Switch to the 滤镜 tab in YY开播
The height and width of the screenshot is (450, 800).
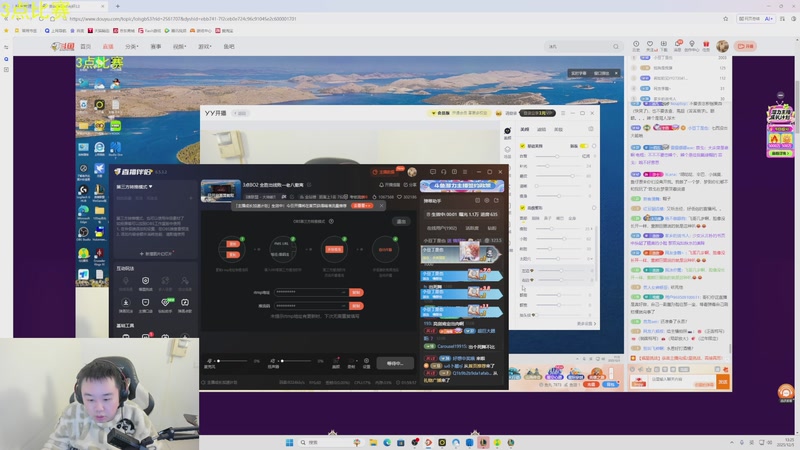(541, 130)
